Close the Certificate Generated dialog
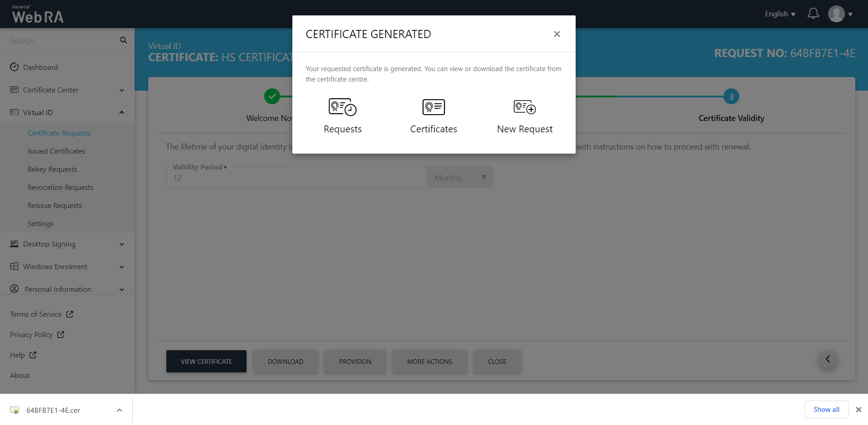Screen dimensions: 868x425 [x=557, y=34]
